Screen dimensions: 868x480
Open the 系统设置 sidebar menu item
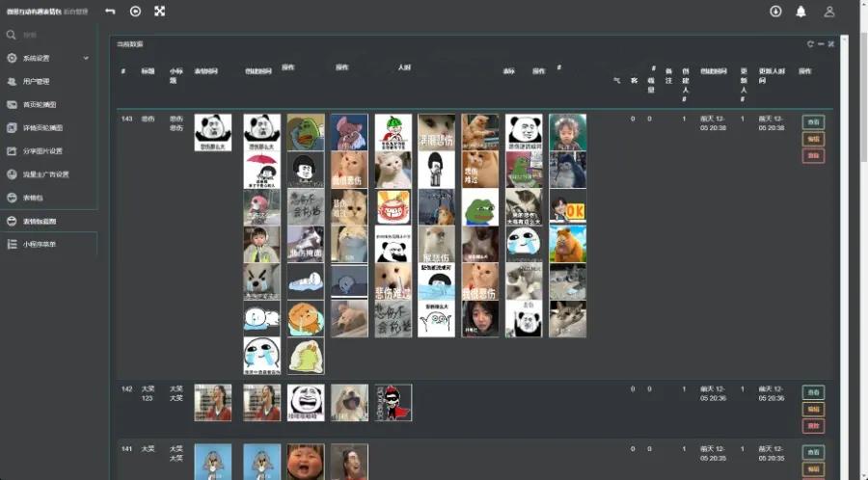[49, 58]
